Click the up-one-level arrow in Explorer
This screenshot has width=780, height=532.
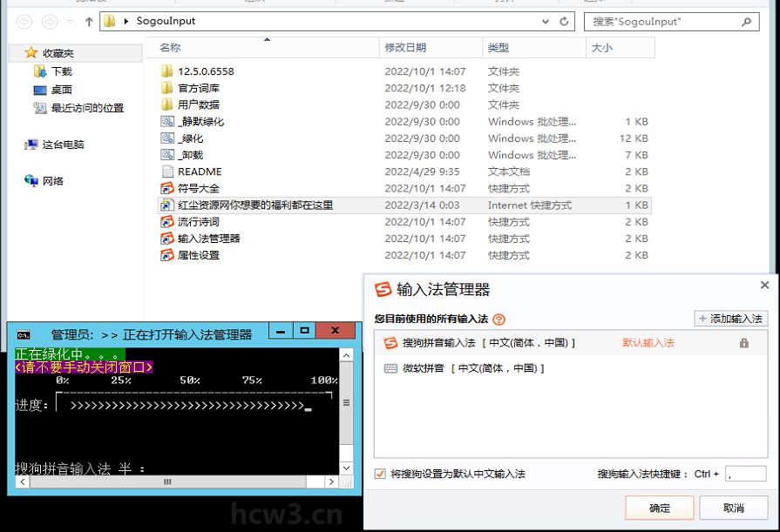click(x=89, y=23)
